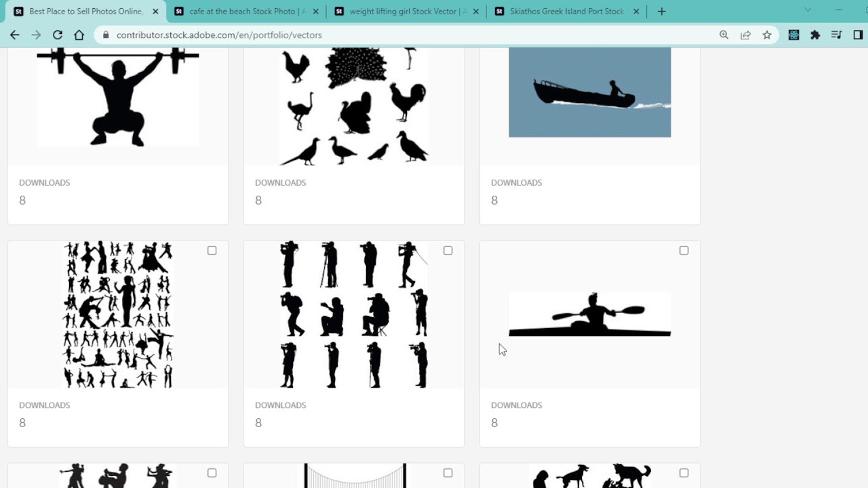Viewport: 868px width, 488px height.
Task: Open the kayaker silhouette thumbnail
Action: click(590, 314)
